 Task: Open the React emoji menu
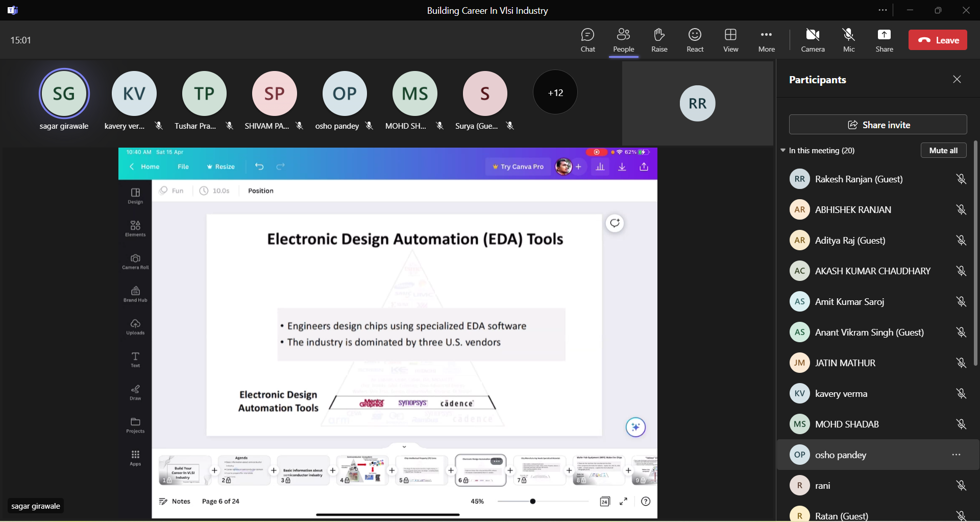click(695, 40)
